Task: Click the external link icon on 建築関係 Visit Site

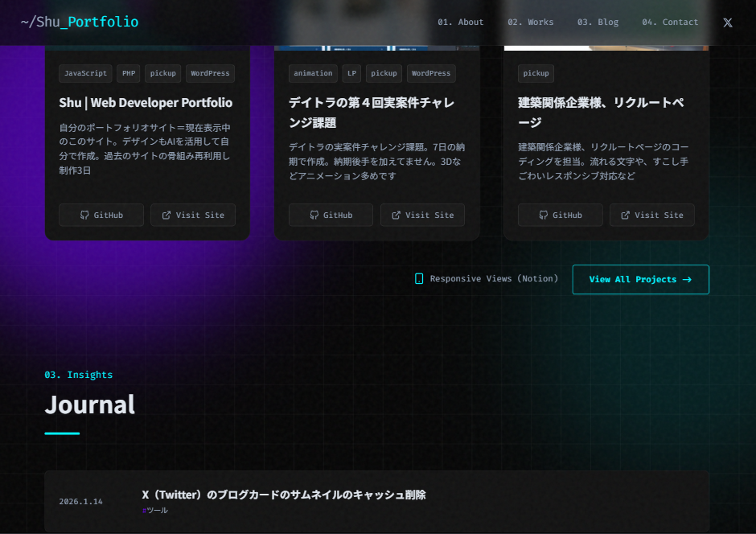Action: coord(624,215)
